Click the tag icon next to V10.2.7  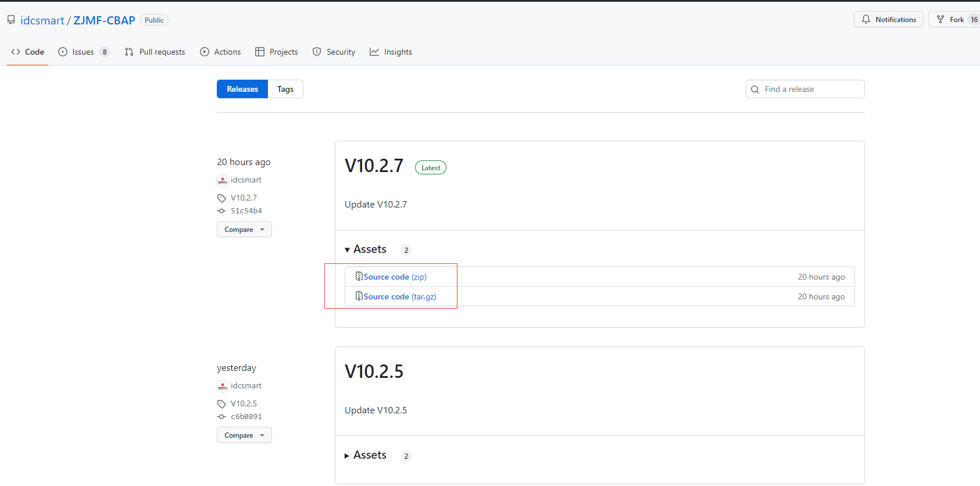coord(221,198)
